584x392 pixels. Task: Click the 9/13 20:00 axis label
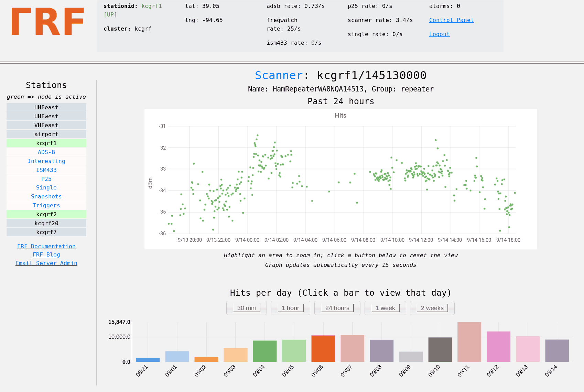tap(190, 240)
